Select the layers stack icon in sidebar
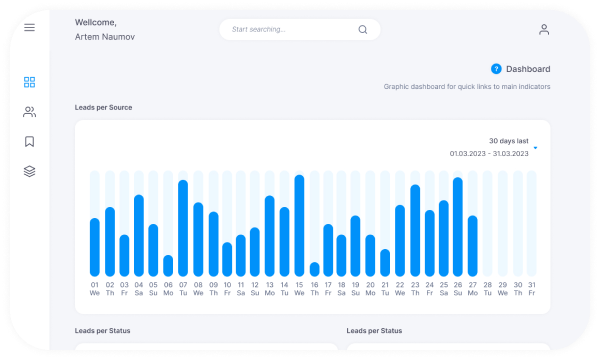This screenshot has height=360, width=600. pos(29,171)
